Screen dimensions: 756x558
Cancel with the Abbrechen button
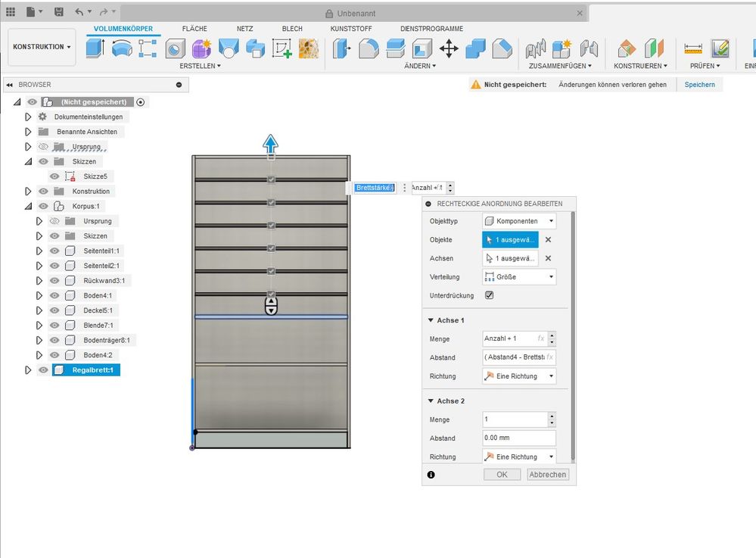[x=548, y=475]
